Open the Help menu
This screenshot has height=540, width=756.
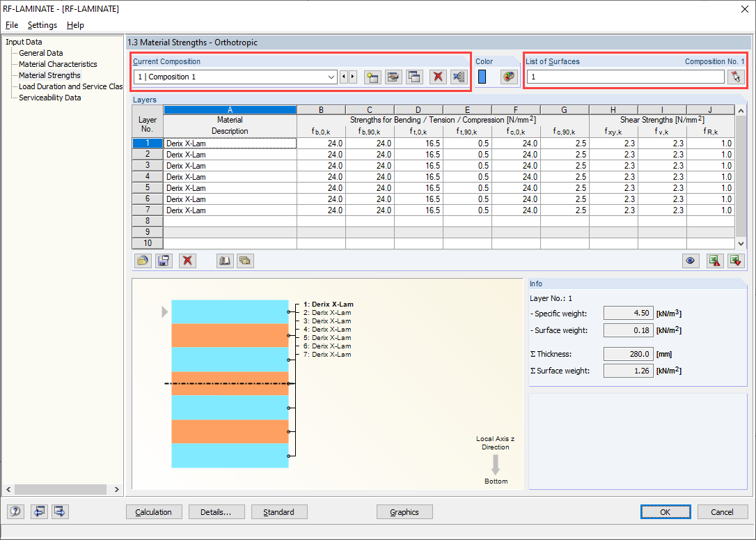[75, 25]
